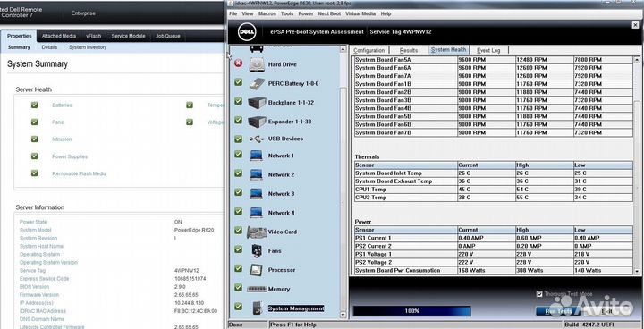Click the Batteries link in Server Health

pos(62,105)
